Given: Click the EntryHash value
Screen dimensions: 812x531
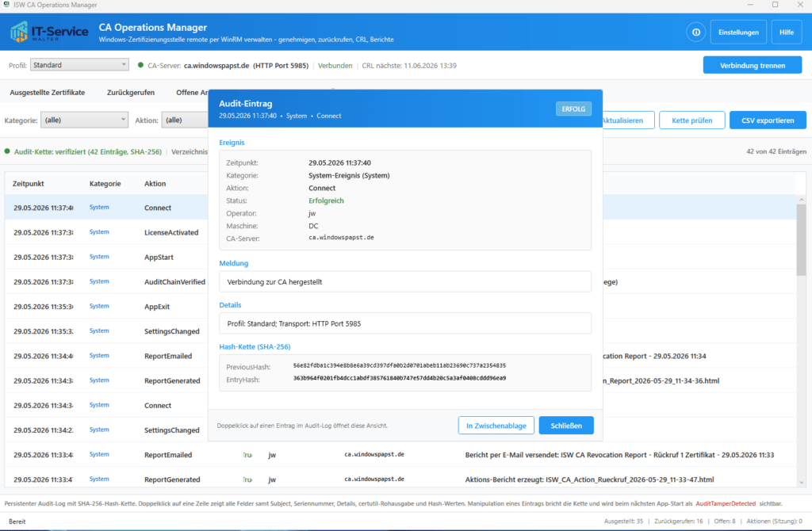Looking at the screenshot, I should pos(400,378).
